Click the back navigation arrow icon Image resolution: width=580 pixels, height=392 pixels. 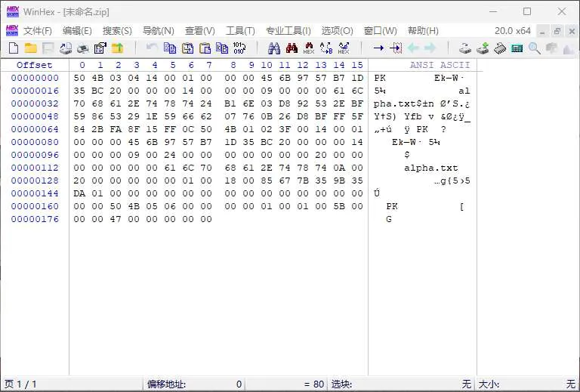click(413, 48)
